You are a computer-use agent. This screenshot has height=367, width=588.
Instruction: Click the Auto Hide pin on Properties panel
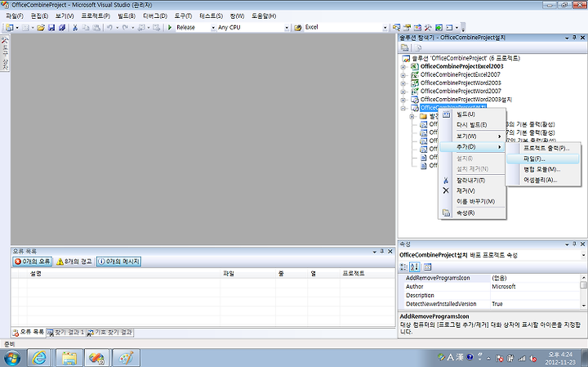click(x=574, y=244)
